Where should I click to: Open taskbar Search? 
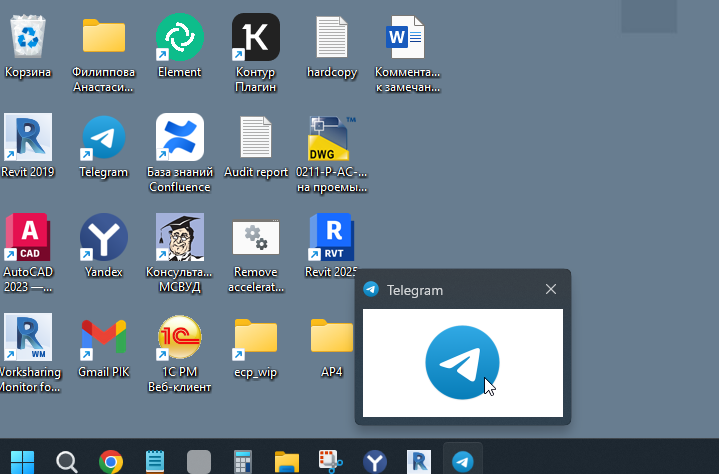point(66,462)
